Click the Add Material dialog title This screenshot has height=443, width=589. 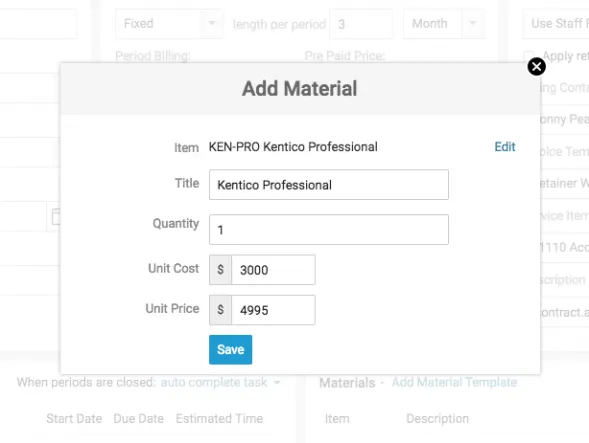tap(299, 89)
